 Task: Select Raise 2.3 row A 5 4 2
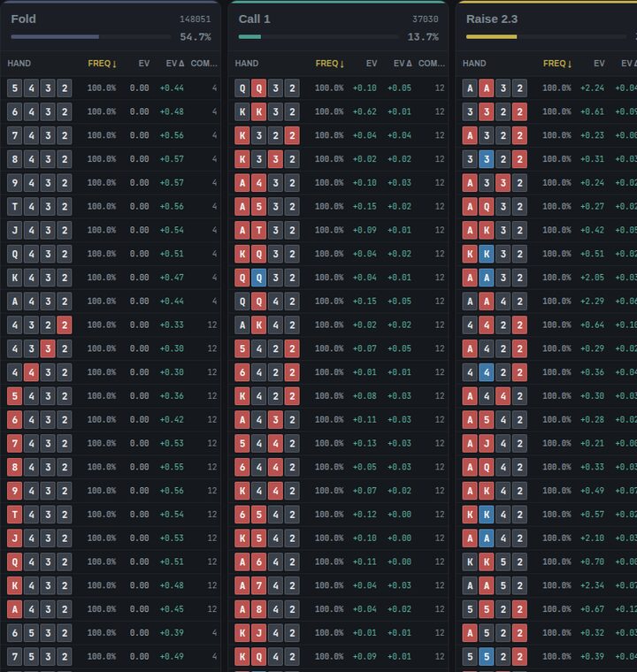[x=547, y=420]
